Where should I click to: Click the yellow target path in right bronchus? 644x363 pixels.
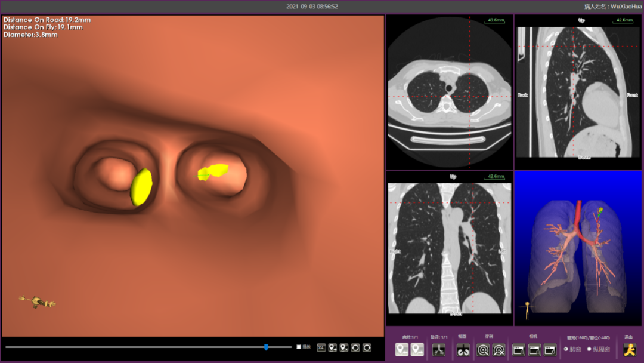pos(213,172)
